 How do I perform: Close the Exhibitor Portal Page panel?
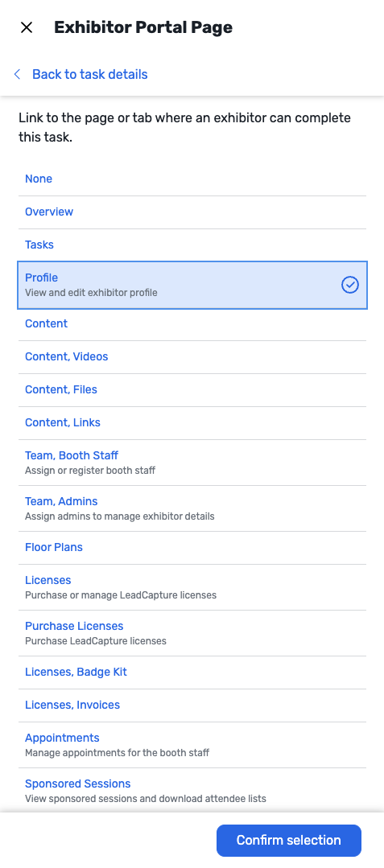[27, 27]
